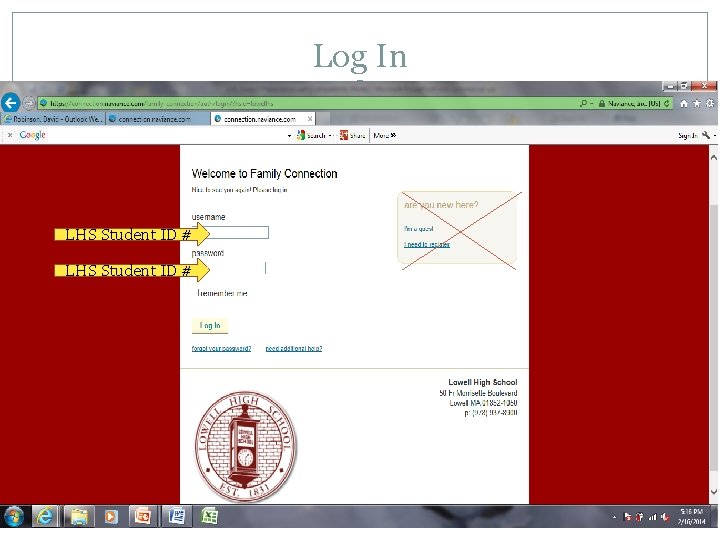
Task: Click the Lowell MA 01852 address line
Action: [x=483, y=403]
